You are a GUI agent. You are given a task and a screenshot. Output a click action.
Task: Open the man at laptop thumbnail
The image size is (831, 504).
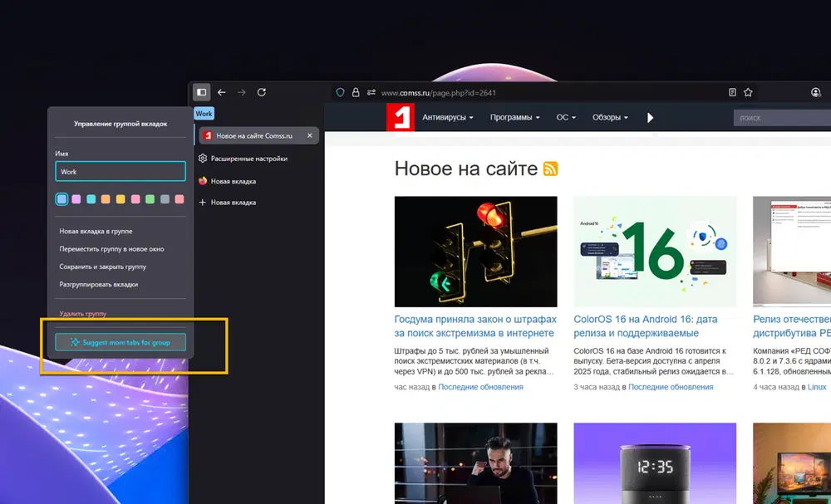(475, 463)
